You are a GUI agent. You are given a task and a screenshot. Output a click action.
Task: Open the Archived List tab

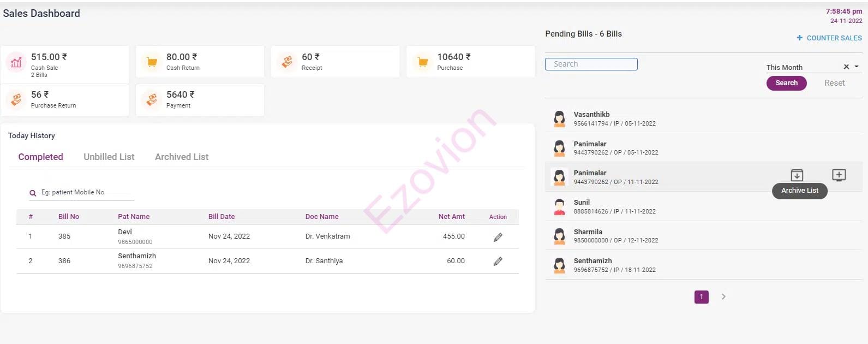(x=182, y=157)
